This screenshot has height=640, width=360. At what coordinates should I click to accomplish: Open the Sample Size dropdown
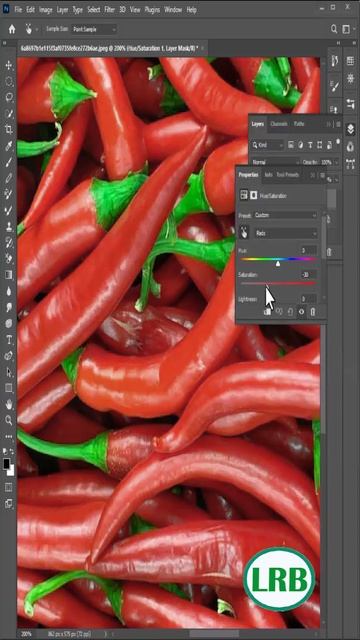point(94,29)
